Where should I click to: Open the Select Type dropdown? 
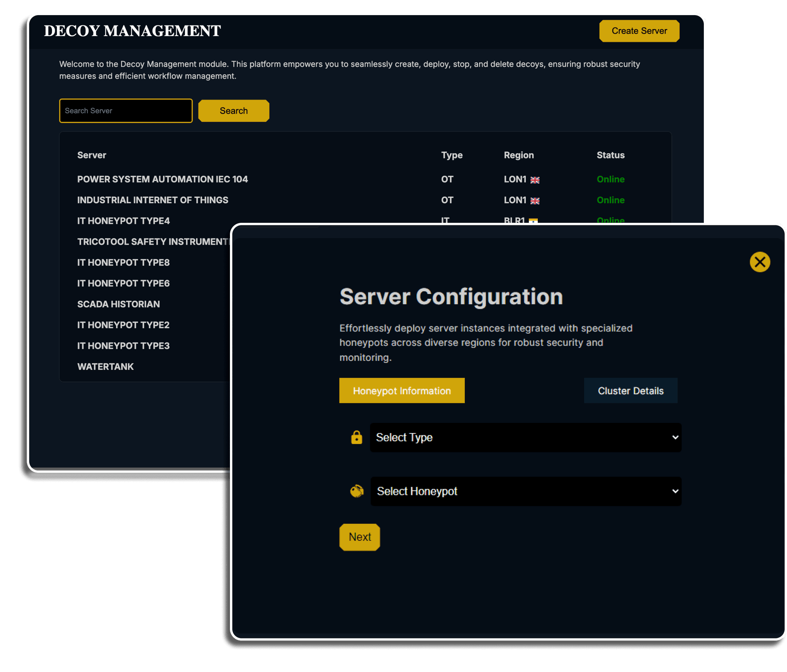coord(525,437)
